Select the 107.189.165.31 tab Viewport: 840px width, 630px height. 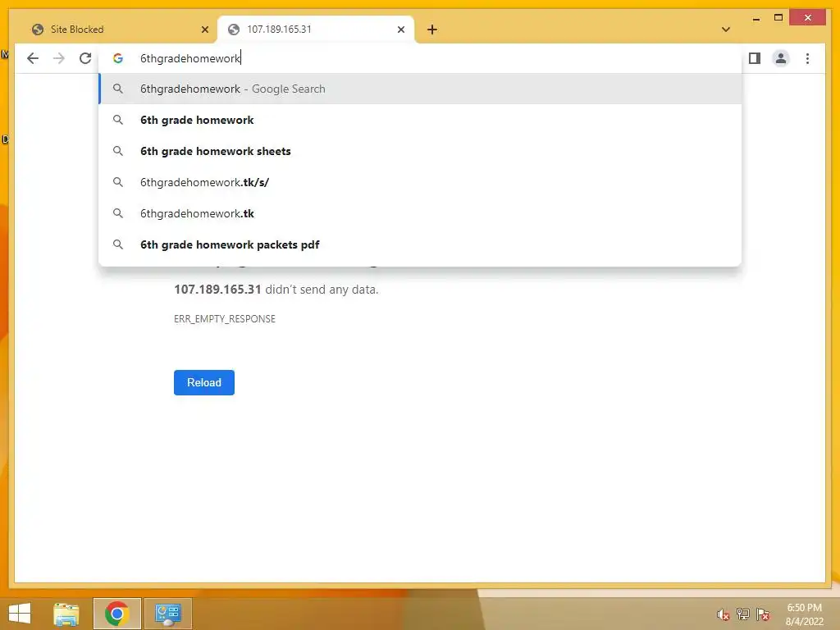point(315,30)
